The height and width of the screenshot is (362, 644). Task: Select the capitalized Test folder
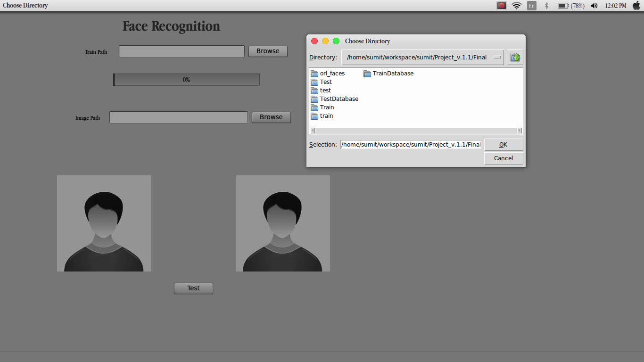(322, 82)
